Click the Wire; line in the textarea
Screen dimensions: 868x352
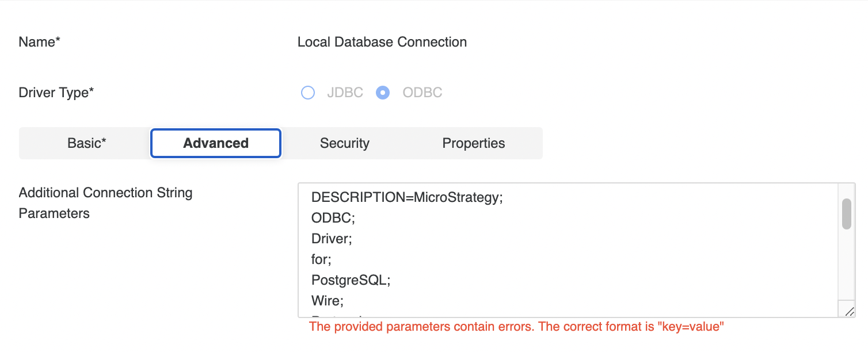point(328,300)
